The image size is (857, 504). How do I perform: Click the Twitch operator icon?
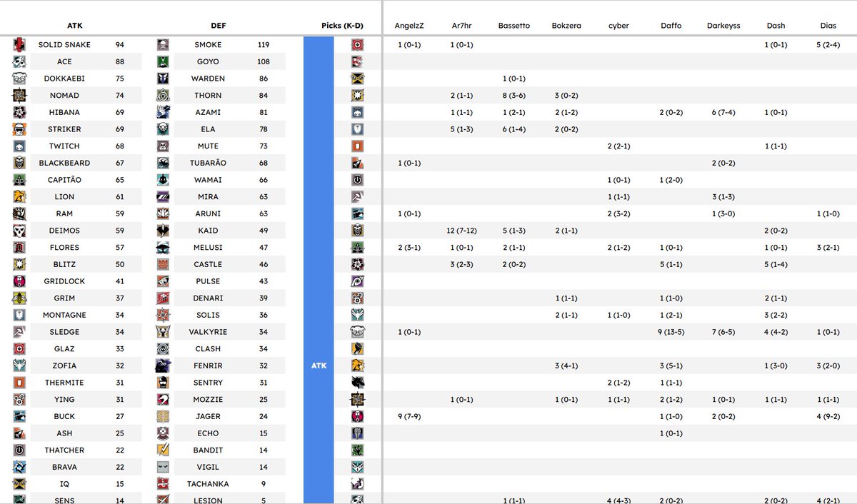20,146
